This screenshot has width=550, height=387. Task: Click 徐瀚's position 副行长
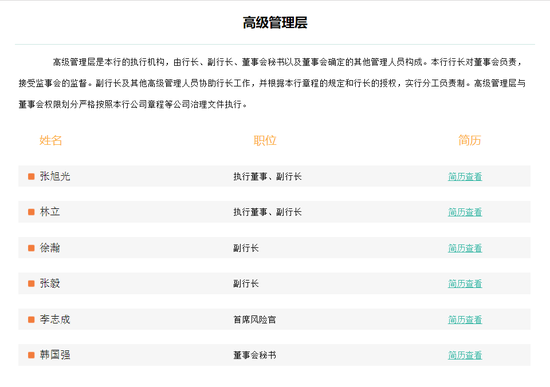(246, 248)
